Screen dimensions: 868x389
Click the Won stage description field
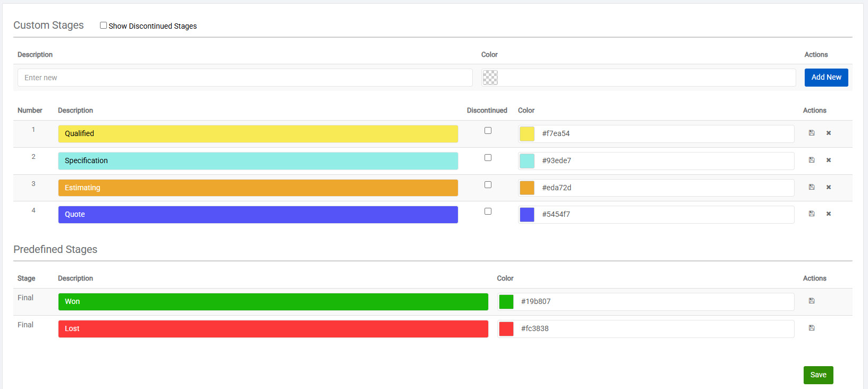[273, 302]
